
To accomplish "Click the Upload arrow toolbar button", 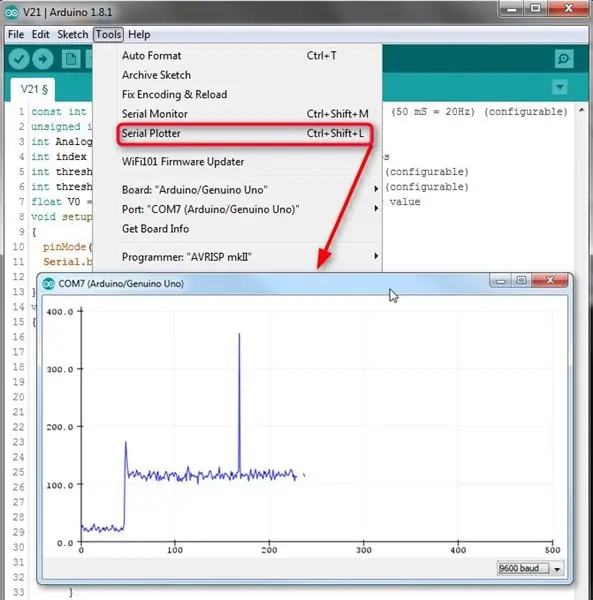I will tap(42, 59).
